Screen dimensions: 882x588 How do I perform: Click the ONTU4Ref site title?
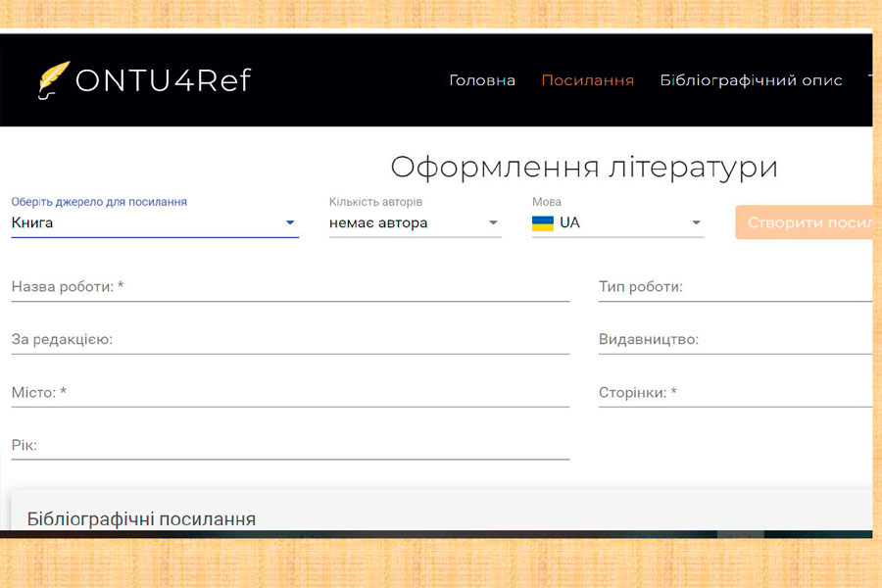pyautogui.click(x=163, y=80)
